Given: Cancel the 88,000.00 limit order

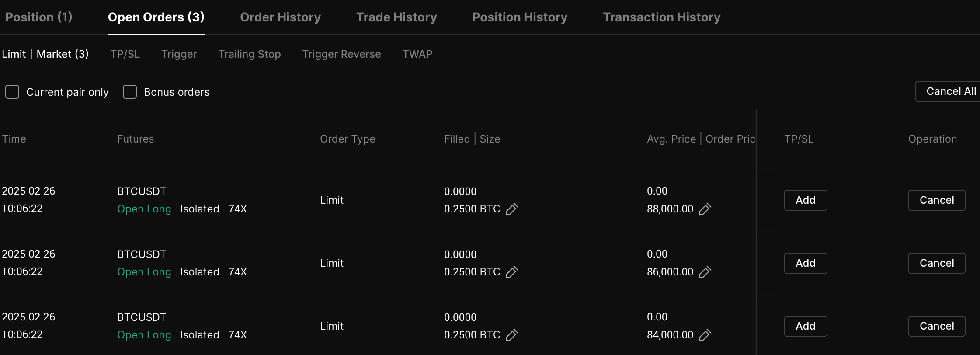Looking at the screenshot, I should 936,200.
